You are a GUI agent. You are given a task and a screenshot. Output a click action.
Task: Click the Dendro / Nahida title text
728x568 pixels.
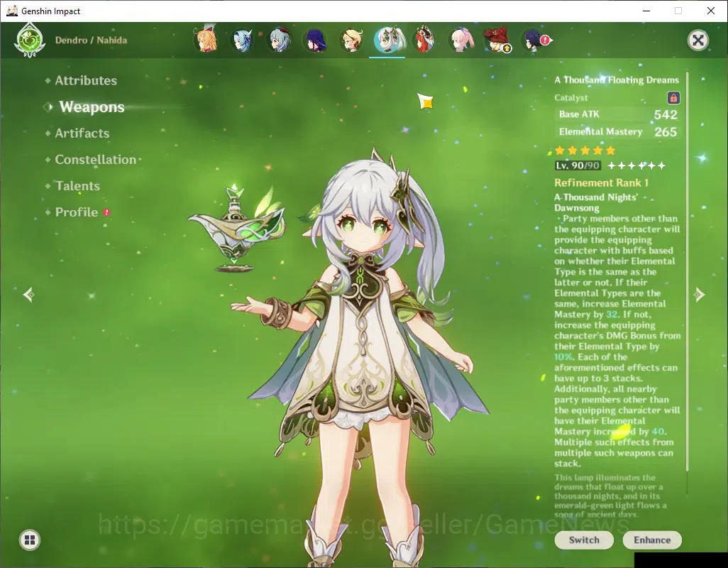[x=91, y=40]
